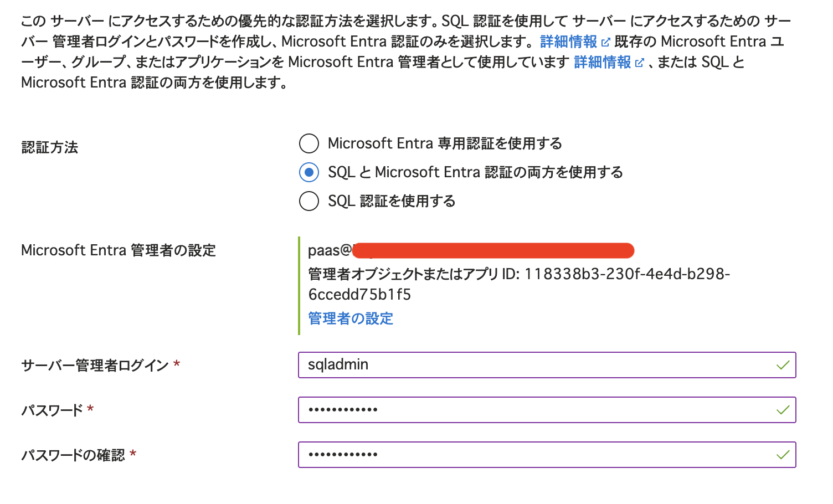The image size is (833, 504).
Task: Click the green checkmark in パスワードの確認 field
Action: tap(783, 454)
